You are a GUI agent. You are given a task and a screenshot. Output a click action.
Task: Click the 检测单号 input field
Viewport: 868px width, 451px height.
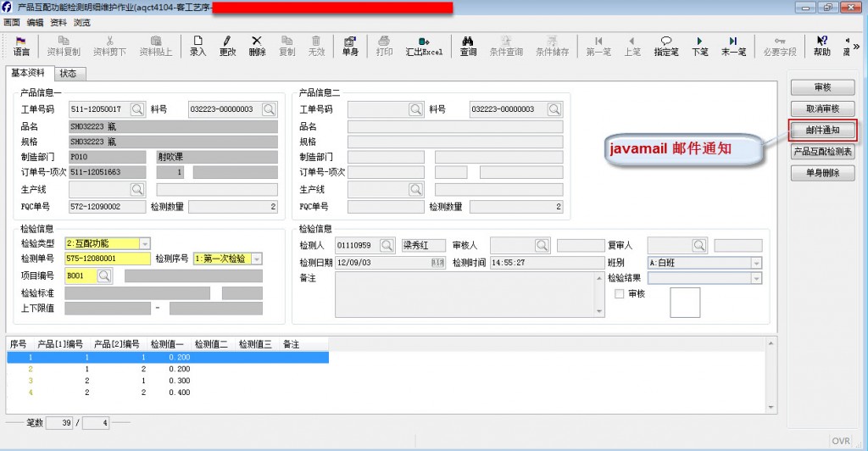pyautogui.click(x=108, y=259)
